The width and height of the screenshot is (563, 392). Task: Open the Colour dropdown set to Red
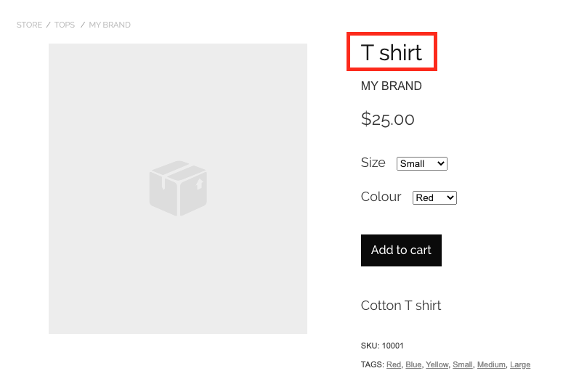(x=434, y=197)
